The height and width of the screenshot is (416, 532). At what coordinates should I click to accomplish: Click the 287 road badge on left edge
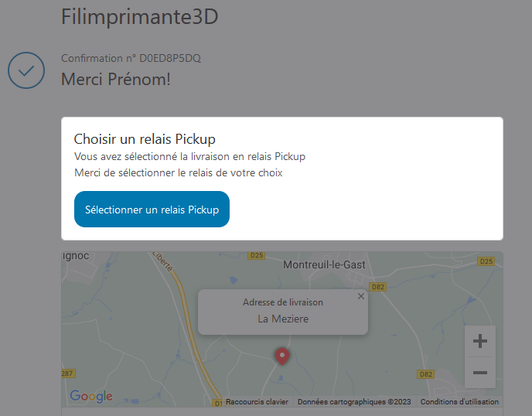point(68,373)
